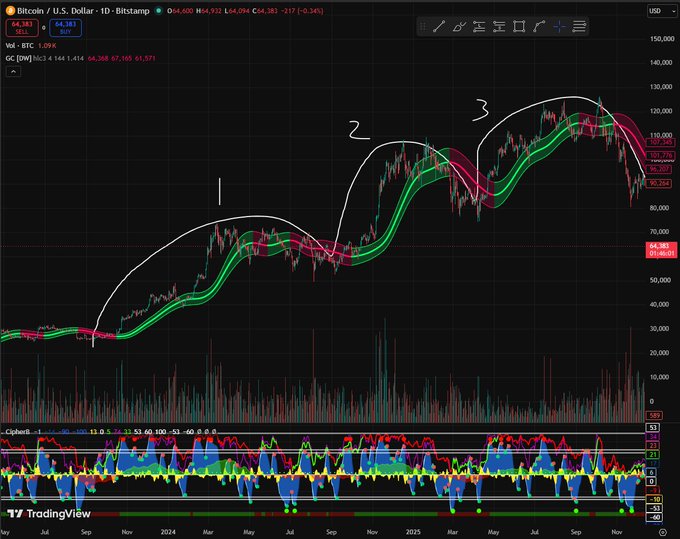Click the 2024 label on time axis
The height and width of the screenshot is (539, 680).
click(x=168, y=532)
